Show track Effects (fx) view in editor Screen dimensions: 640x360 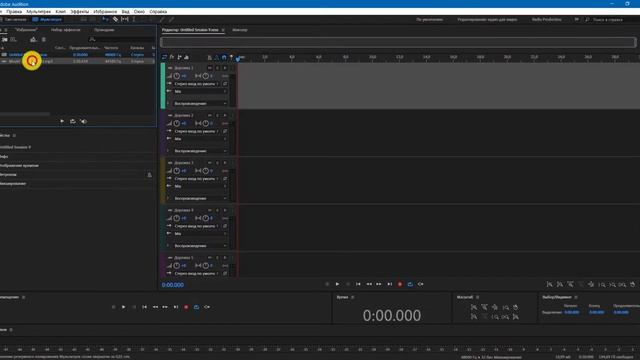(172, 57)
